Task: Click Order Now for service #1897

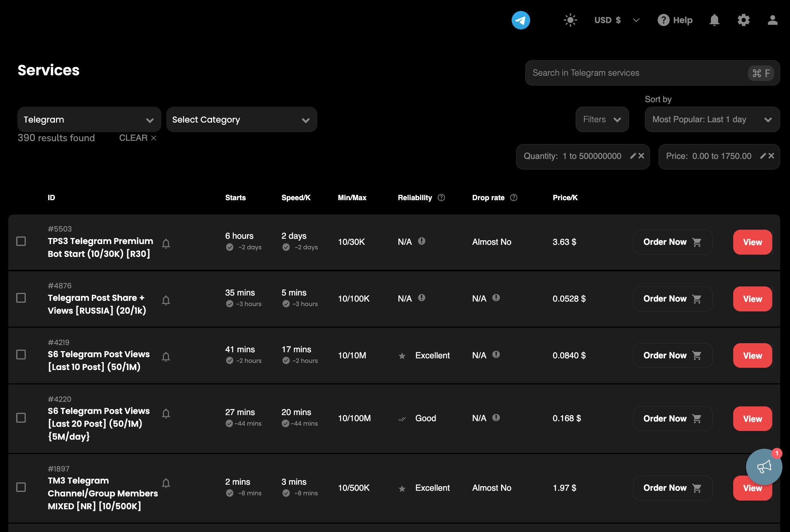Action: click(x=673, y=488)
